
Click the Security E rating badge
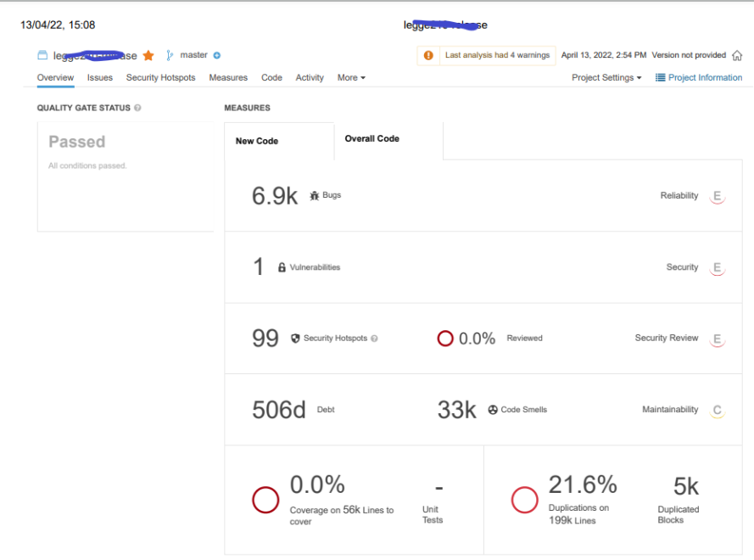[x=717, y=267]
